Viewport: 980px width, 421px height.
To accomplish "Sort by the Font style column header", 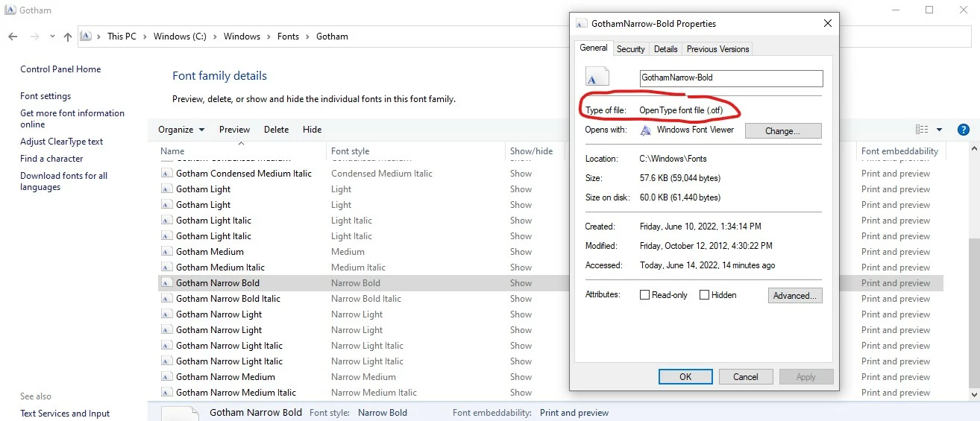I will coord(415,151).
